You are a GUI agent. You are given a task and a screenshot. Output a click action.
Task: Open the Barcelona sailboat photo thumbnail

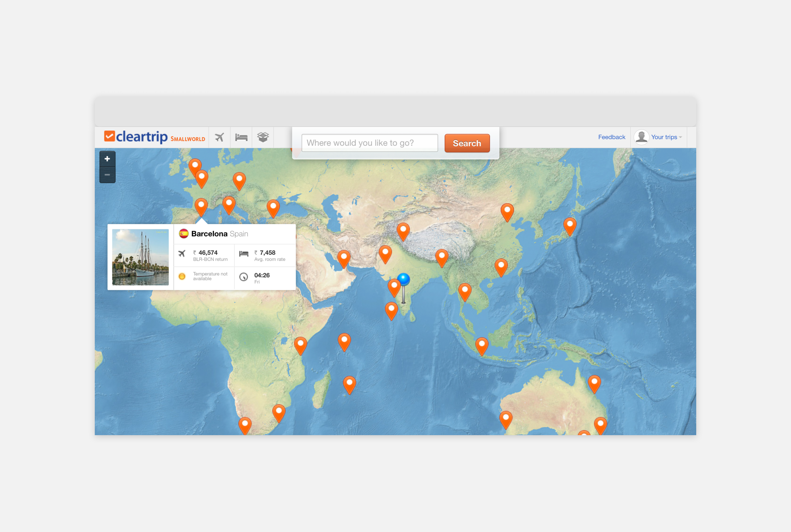tap(140, 257)
